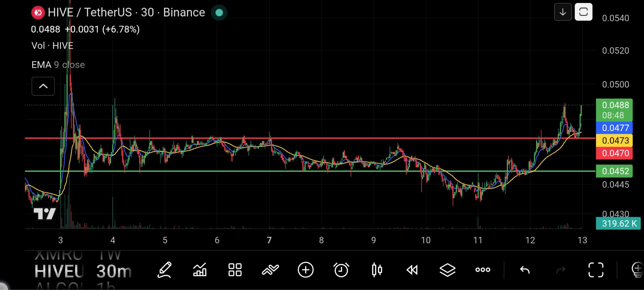Open the trend lines tool icon
Image resolution: width=644 pixels, height=290 pixels.
[270, 270]
